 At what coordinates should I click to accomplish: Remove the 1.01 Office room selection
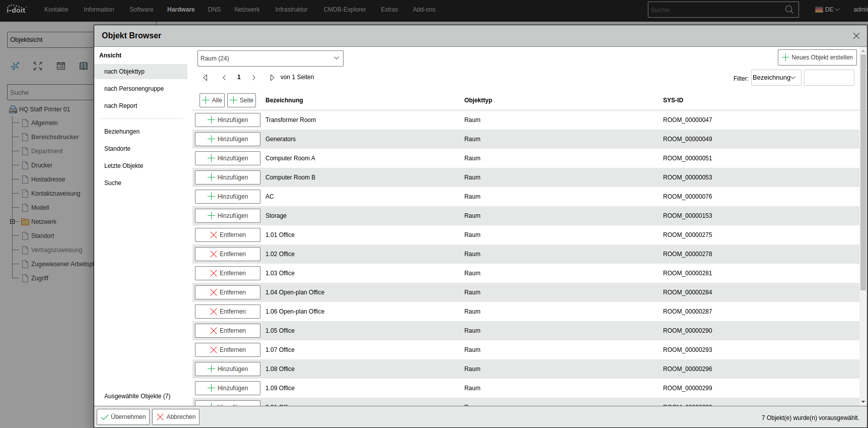[x=228, y=235]
